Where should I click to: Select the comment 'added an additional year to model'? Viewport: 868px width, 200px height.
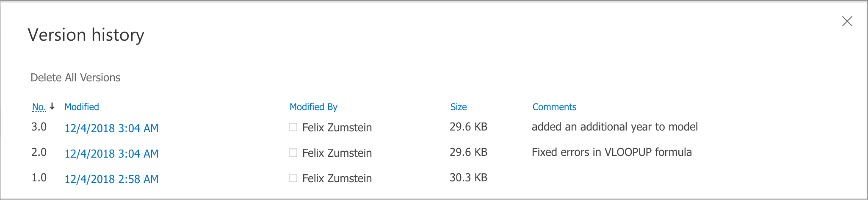[614, 127]
